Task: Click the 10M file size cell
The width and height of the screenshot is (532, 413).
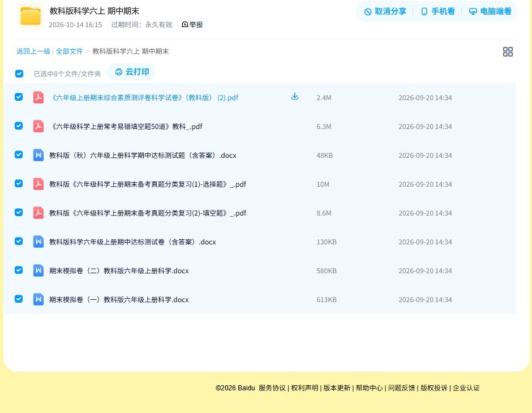Action: pyautogui.click(x=323, y=184)
